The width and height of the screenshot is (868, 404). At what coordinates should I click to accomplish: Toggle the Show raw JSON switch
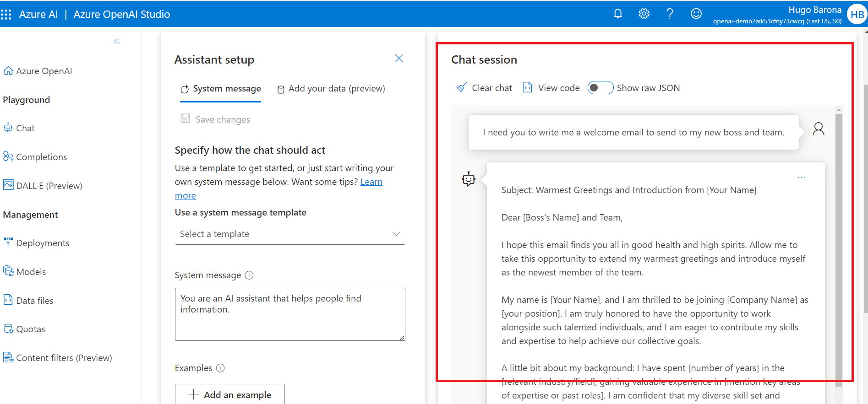(600, 88)
